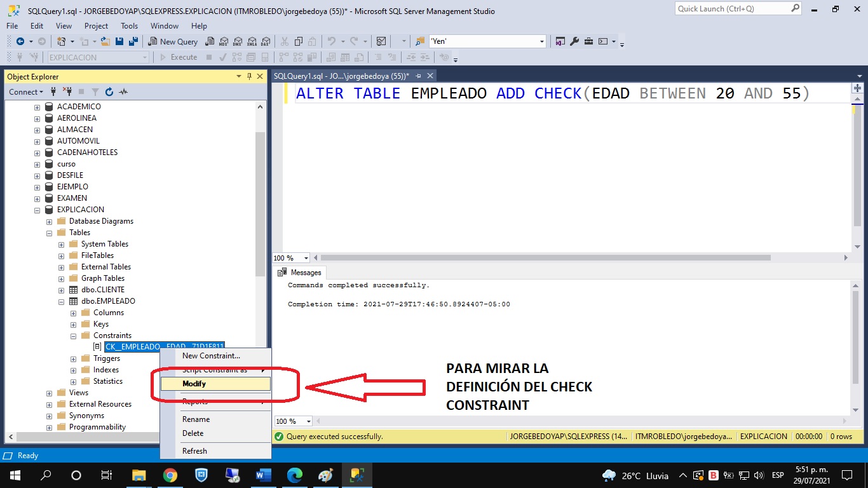The width and height of the screenshot is (868, 488).
Task: Click the New Query toolbar button
Action: [x=173, y=41]
